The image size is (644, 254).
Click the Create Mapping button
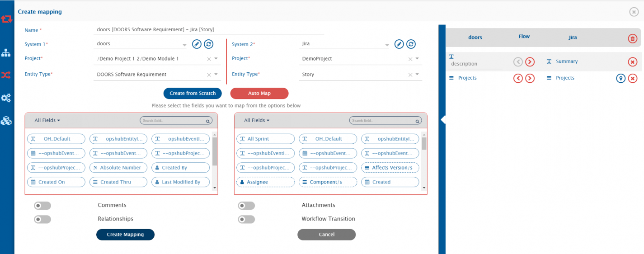(125, 235)
